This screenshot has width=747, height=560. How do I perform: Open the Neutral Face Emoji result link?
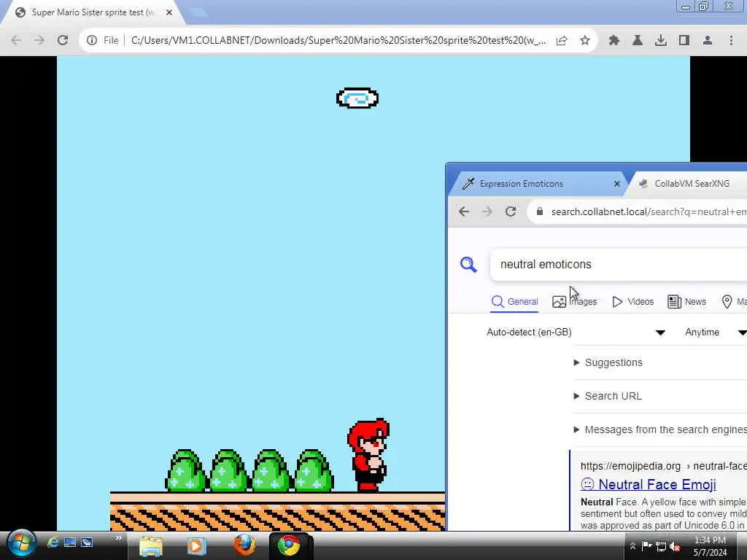[x=649, y=484]
